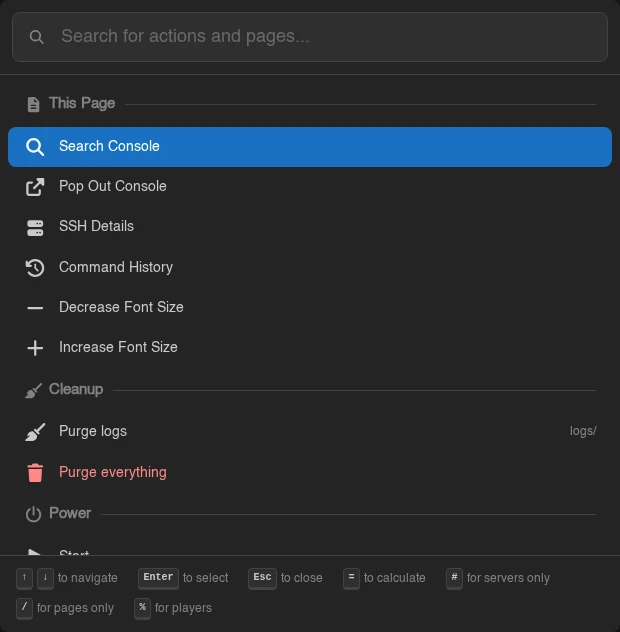Click the 'for players' footer text

183,608
